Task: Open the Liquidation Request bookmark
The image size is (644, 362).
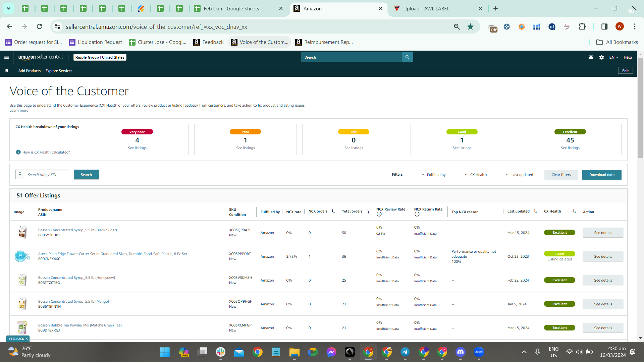Action: pyautogui.click(x=96, y=42)
